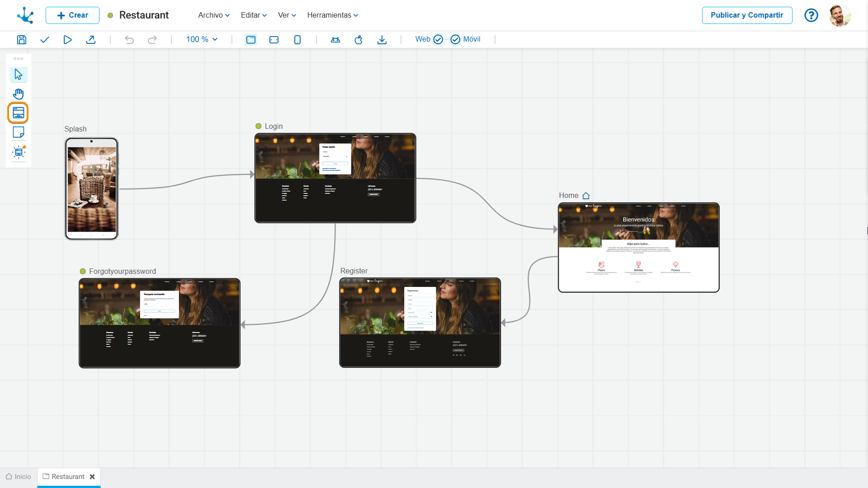This screenshot has height=488, width=868.
Task: Click the Android build icon
Action: tap(335, 40)
